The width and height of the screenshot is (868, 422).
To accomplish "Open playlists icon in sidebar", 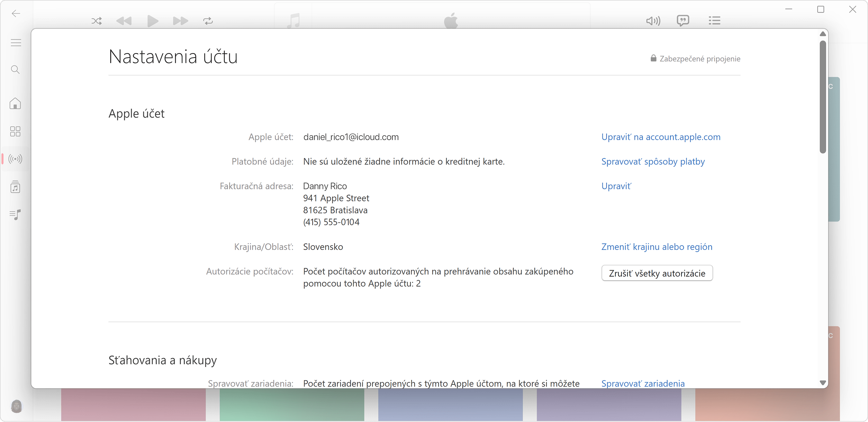I will click(x=15, y=214).
